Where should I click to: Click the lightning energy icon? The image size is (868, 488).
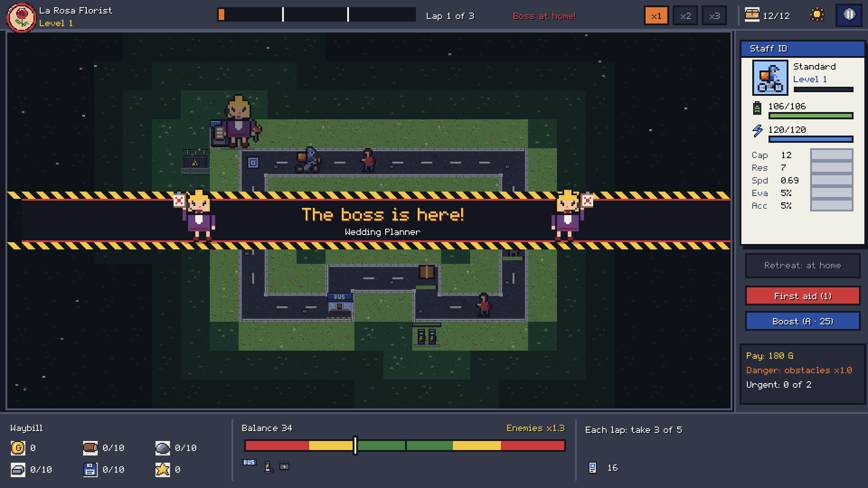(x=757, y=131)
